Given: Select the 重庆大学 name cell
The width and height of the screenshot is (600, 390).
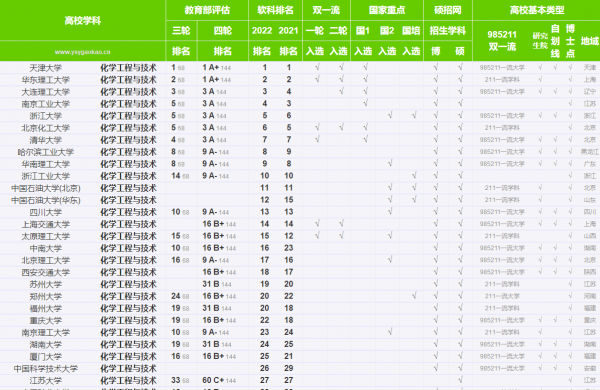Looking at the screenshot, I should point(46,321).
